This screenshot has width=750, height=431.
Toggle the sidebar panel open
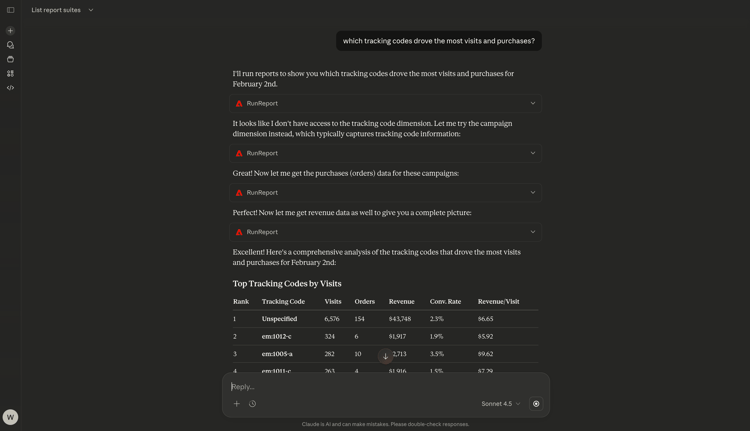pyautogui.click(x=10, y=10)
